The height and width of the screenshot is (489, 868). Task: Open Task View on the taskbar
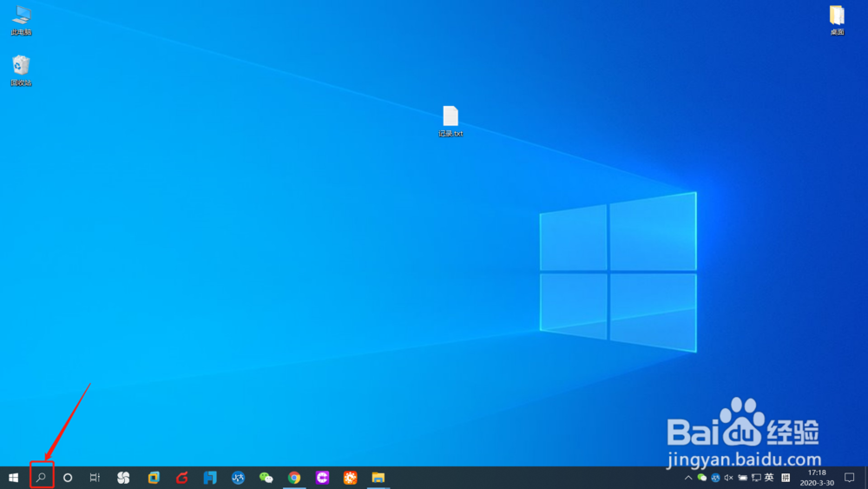click(x=95, y=478)
